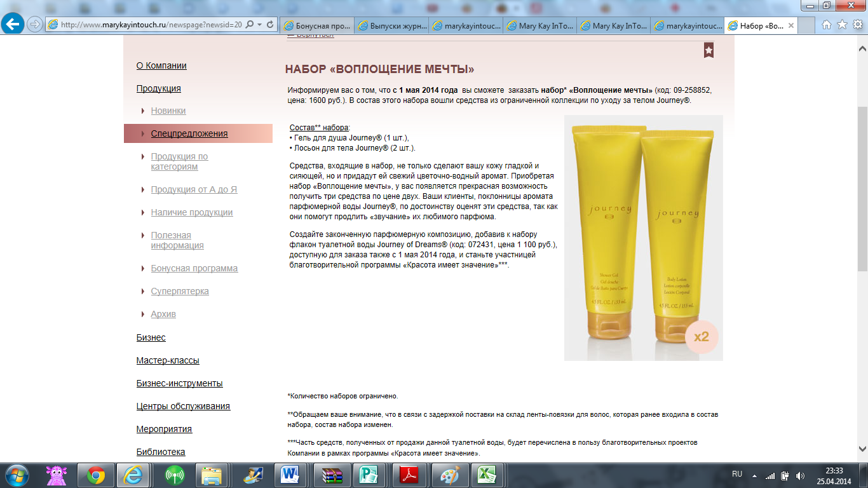Click the page scrollbar up arrow
The image size is (868, 488).
[862, 49]
